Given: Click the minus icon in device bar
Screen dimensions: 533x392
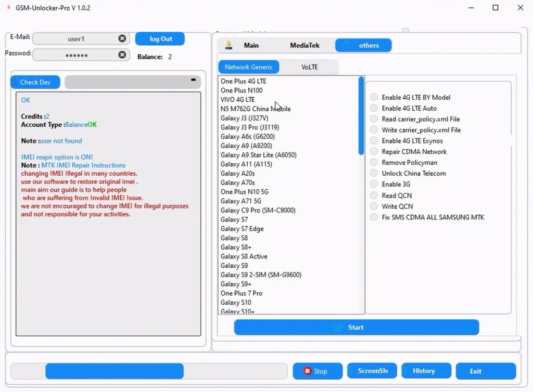Looking at the screenshot, I should (193, 80).
